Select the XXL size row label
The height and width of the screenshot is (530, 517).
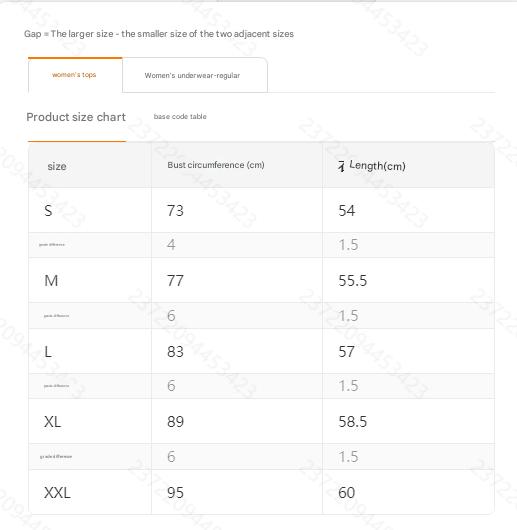pyautogui.click(x=57, y=492)
